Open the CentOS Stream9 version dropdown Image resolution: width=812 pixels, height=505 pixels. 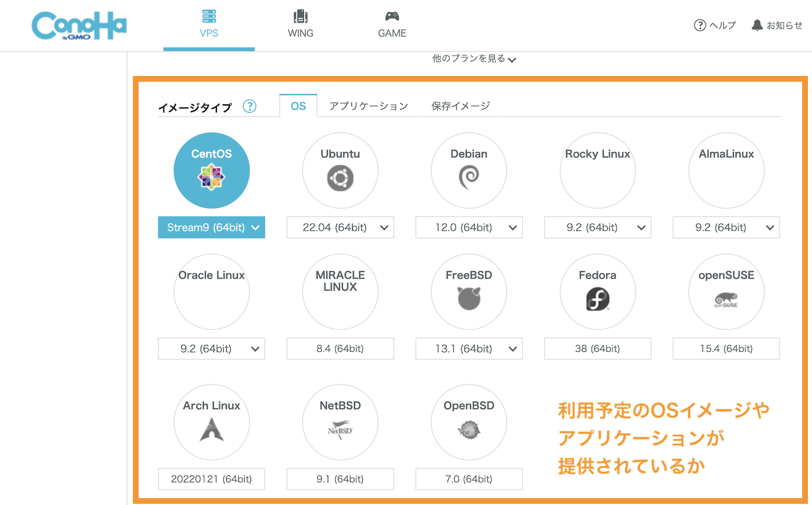pos(212,227)
